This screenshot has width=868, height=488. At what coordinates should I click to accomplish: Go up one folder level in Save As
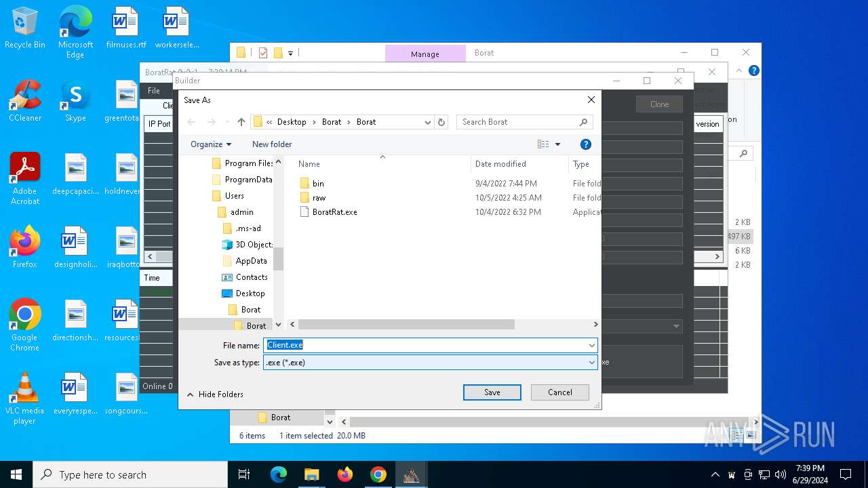241,122
